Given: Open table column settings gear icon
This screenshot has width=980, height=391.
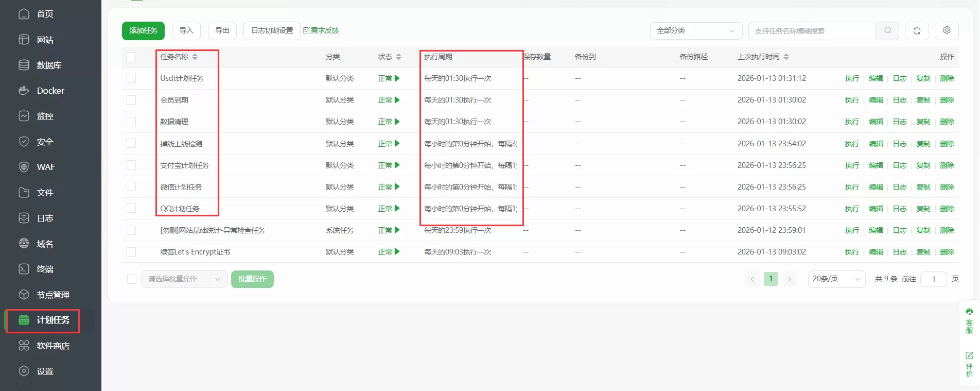Looking at the screenshot, I should point(947,30).
